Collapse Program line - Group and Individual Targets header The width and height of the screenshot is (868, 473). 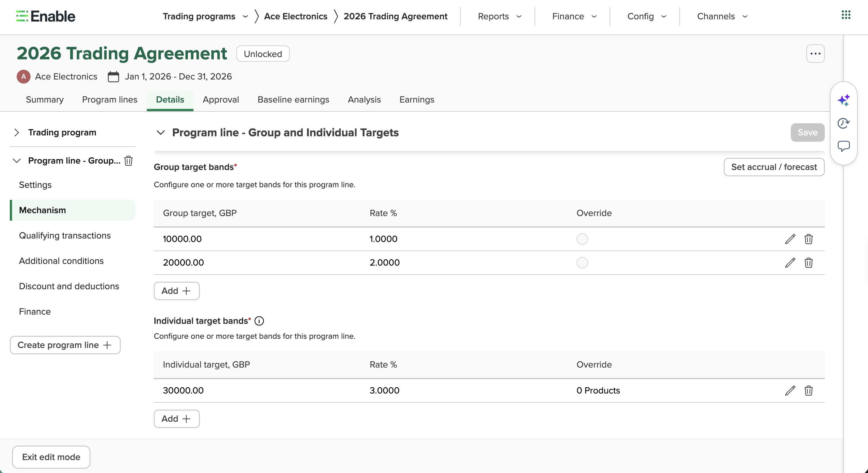click(161, 133)
